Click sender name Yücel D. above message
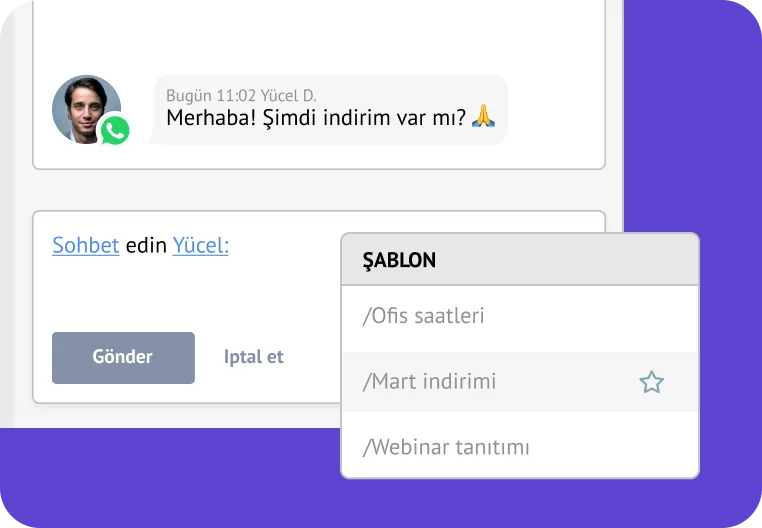The width and height of the screenshot is (762, 528). tap(289, 96)
